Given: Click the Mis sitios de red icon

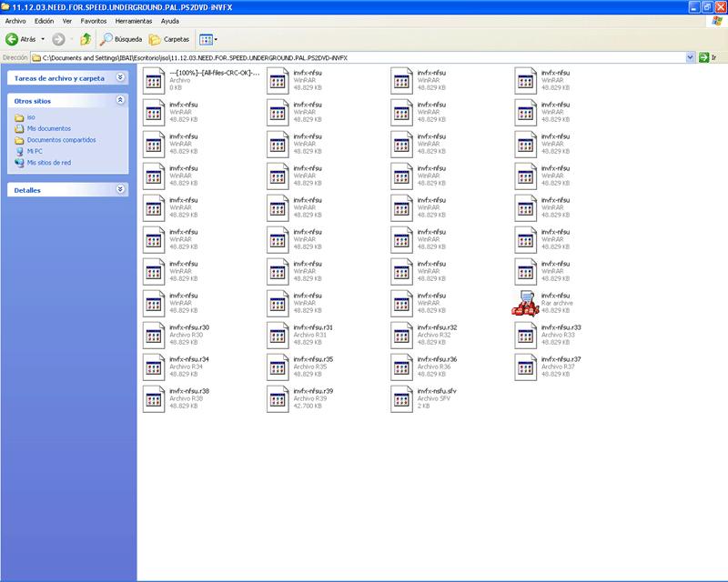Looking at the screenshot, I should (x=19, y=163).
